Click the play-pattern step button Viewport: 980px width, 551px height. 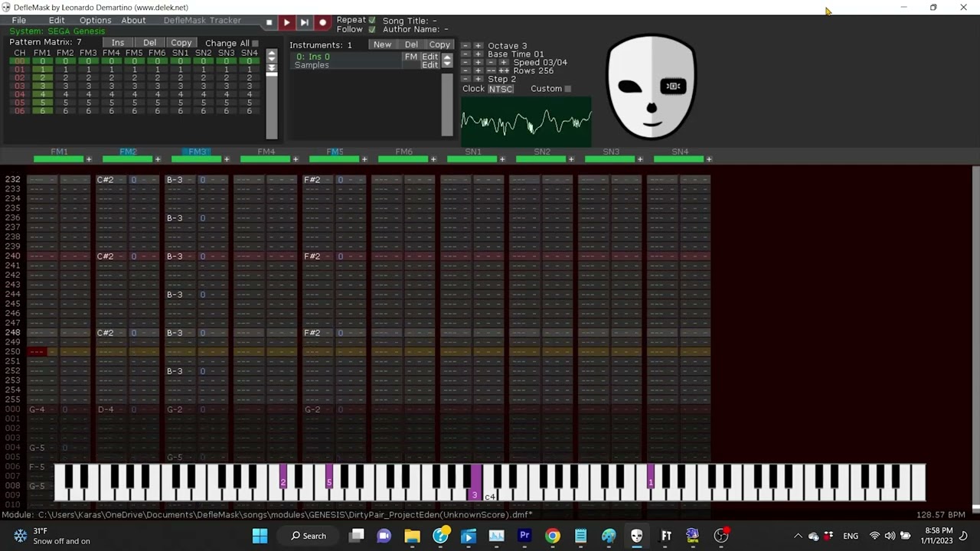click(x=304, y=23)
